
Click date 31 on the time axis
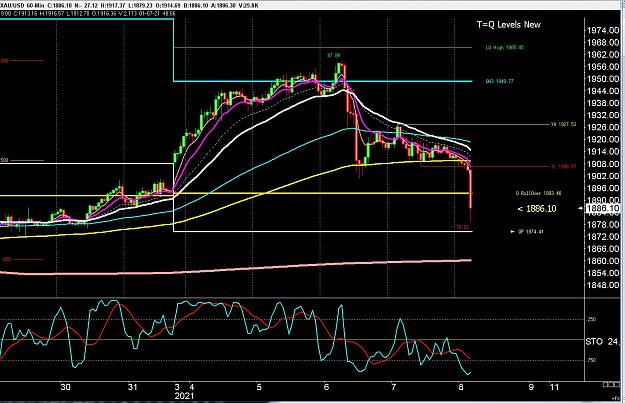[132, 387]
